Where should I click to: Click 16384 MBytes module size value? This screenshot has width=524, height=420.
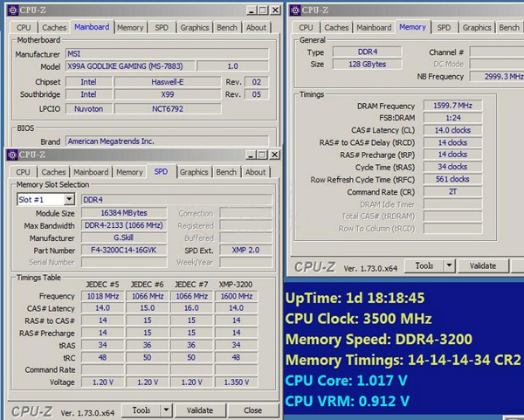124,213
